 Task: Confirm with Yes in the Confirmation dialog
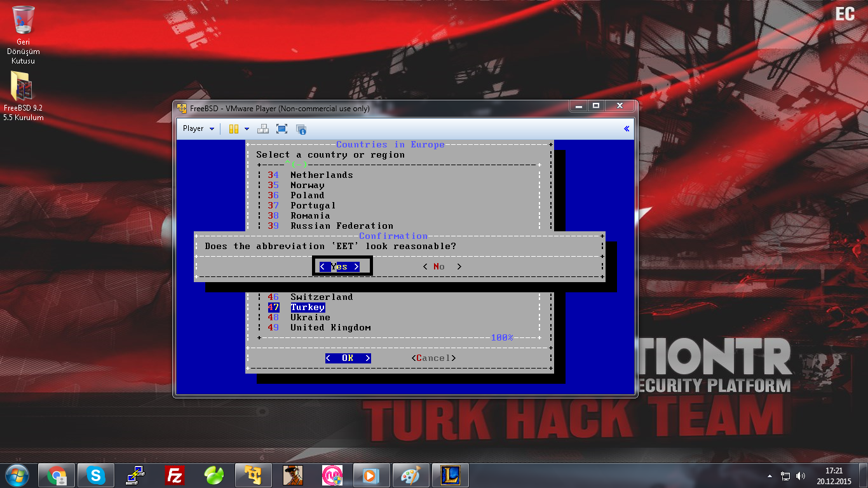339,266
